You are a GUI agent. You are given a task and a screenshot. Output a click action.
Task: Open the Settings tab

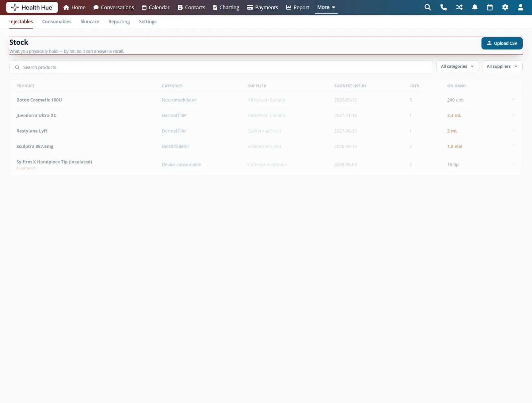pyautogui.click(x=148, y=22)
